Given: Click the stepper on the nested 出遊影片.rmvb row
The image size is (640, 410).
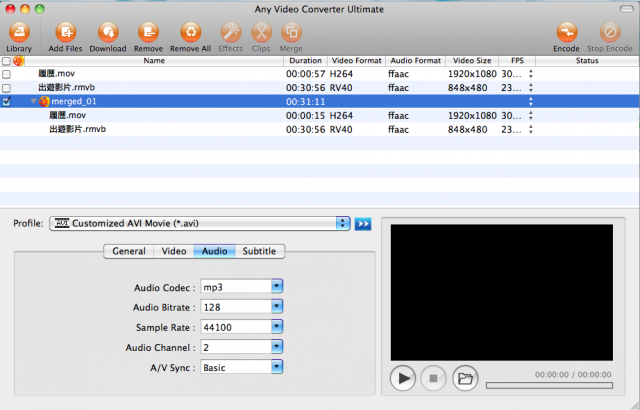Looking at the screenshot, I should click(531, 129).
